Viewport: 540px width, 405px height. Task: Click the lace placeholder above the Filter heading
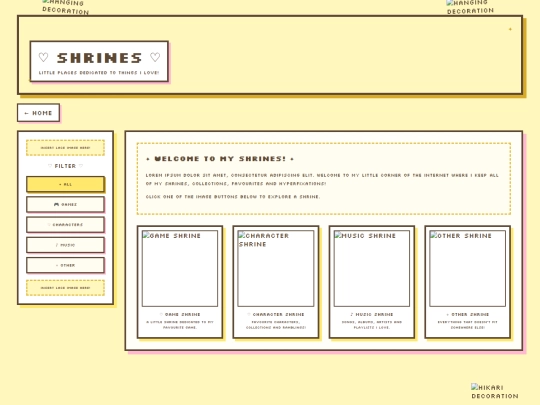point(65,148)
